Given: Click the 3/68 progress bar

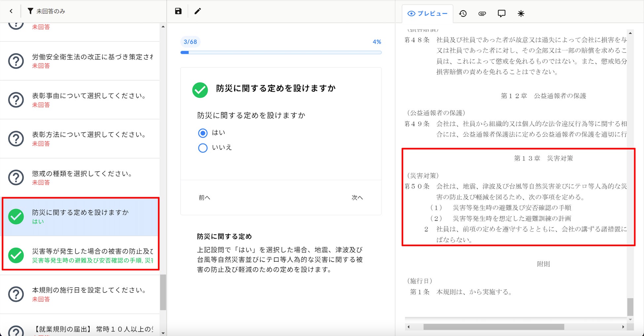Looking at the screenshot, I should point(281,53).
